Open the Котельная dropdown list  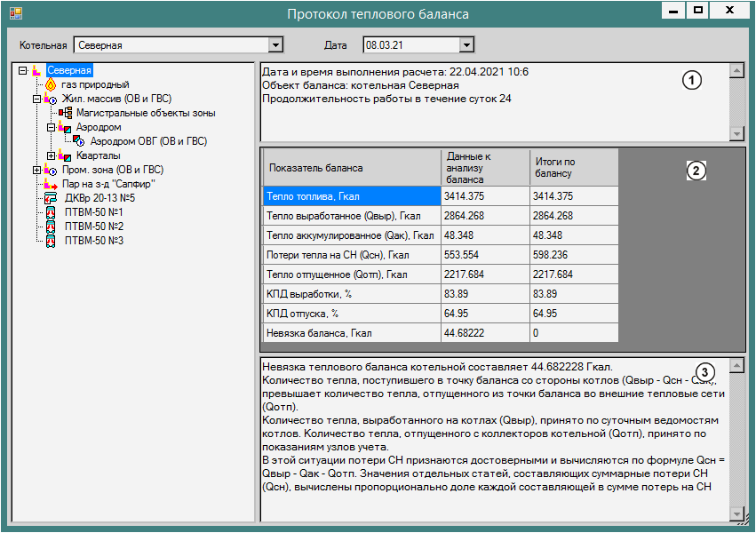275,44
